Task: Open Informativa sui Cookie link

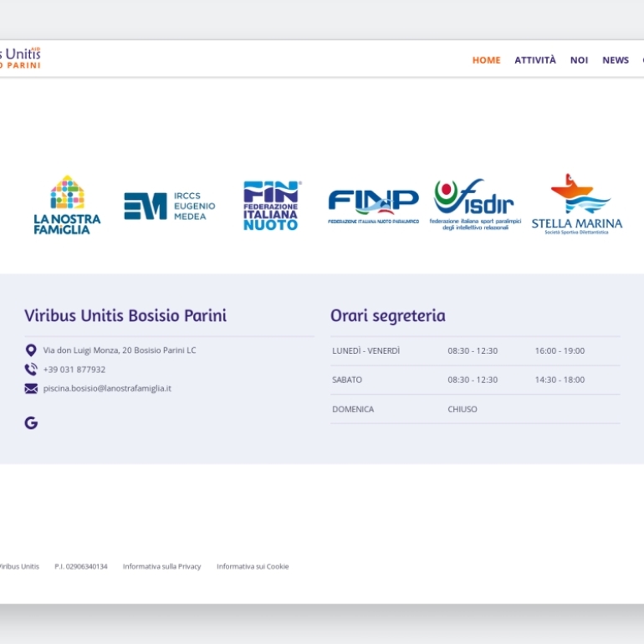Action: 253,566
